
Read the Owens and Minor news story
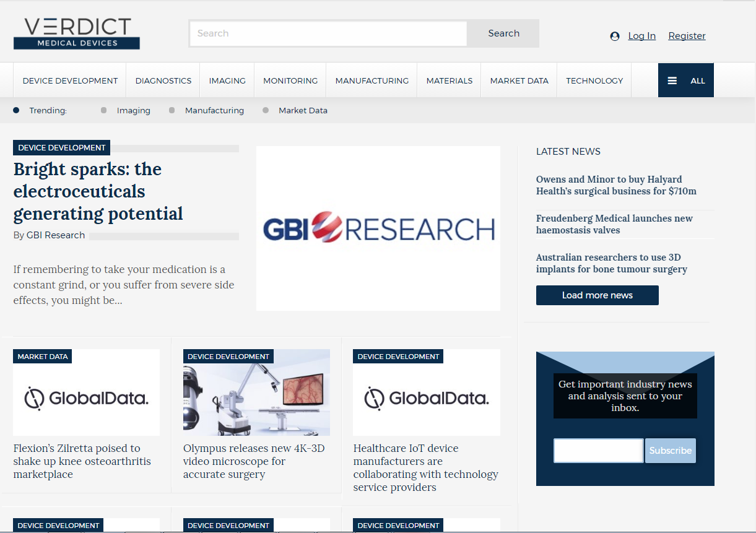(x=616, y=185)
